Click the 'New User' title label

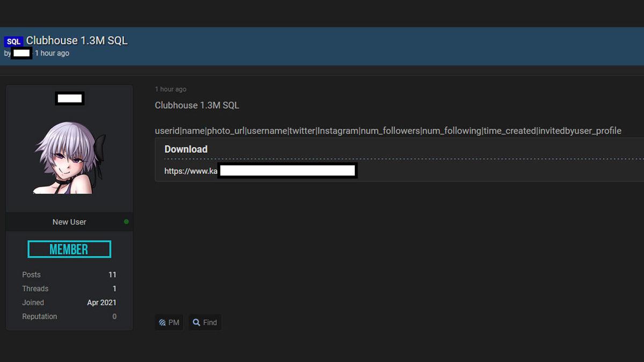[x=69, y=221]
